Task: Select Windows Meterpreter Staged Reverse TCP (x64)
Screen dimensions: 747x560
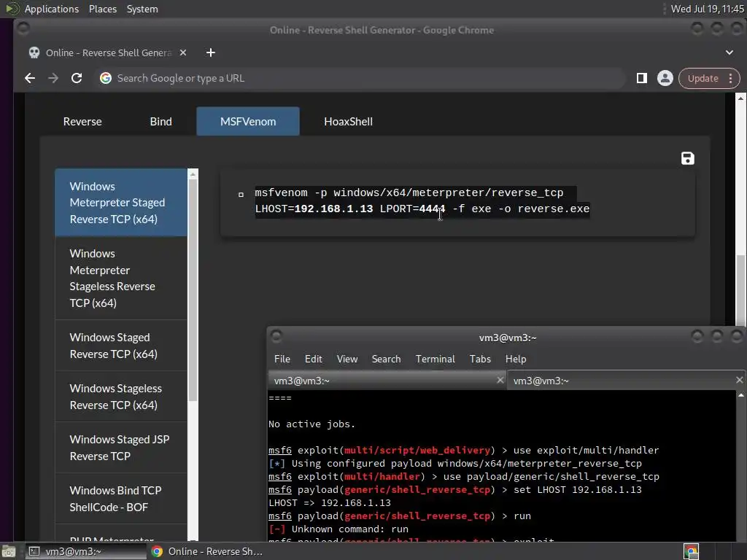Action: [122, 203]
